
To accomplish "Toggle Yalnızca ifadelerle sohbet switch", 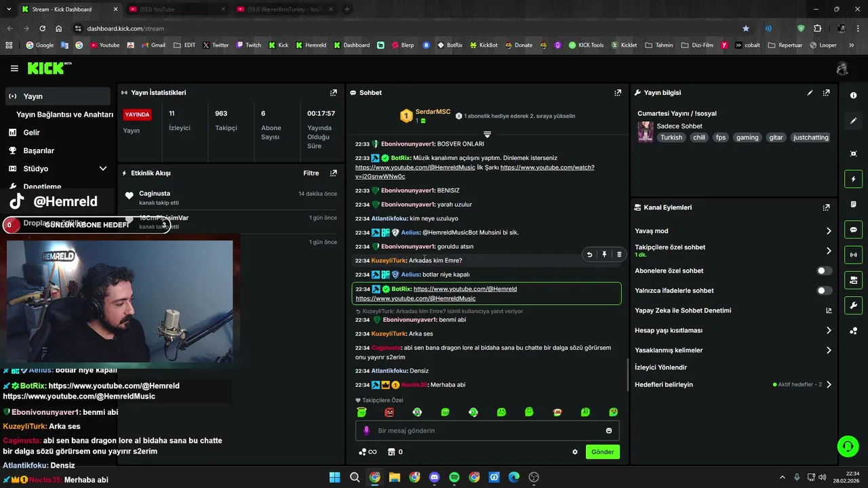I will click(x=824, y=291).
